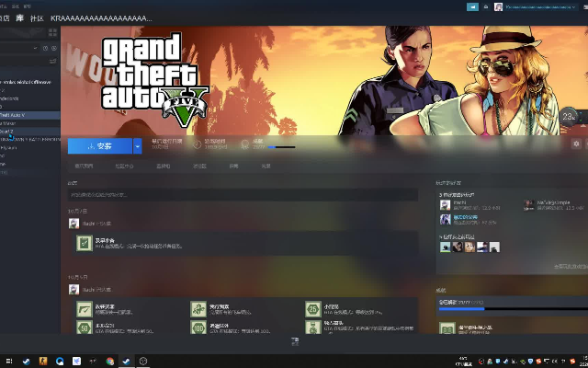Click achievements progress bar in game header
The image size is (588, 368).
(x=282, y=147)
